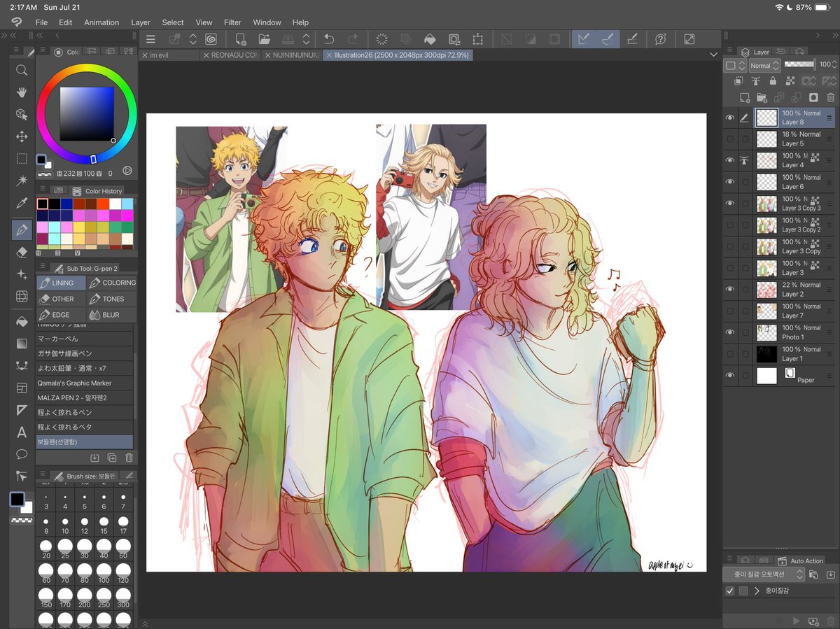The width and height of the screenshot is (840, 629).
Task: Choose Qamala's Graphic Marker brush
Action: pos(84,383)
